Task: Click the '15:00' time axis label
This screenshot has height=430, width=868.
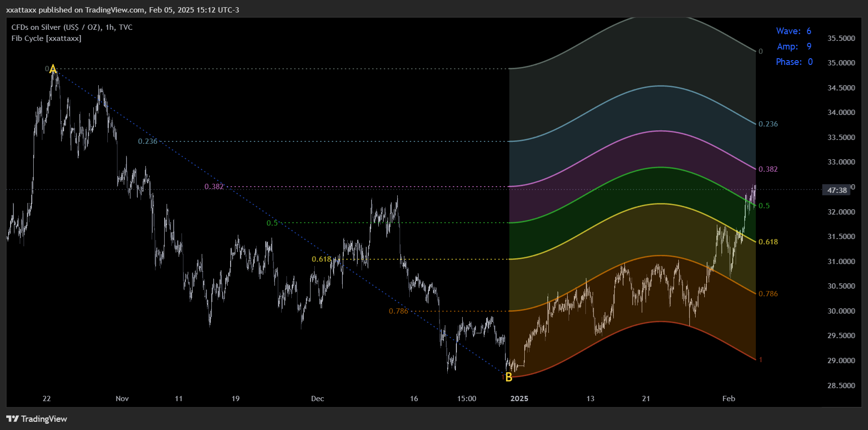Action: pyautogui.click(x=466, y=398)
